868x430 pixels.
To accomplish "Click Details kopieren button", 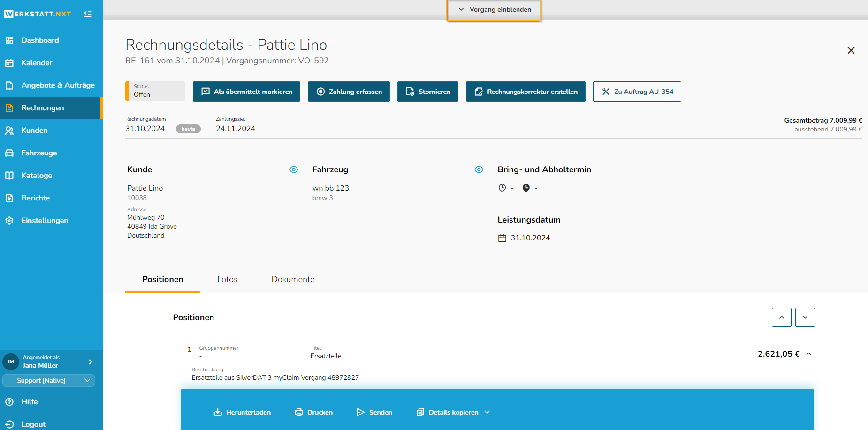I will tap(447, 412).
